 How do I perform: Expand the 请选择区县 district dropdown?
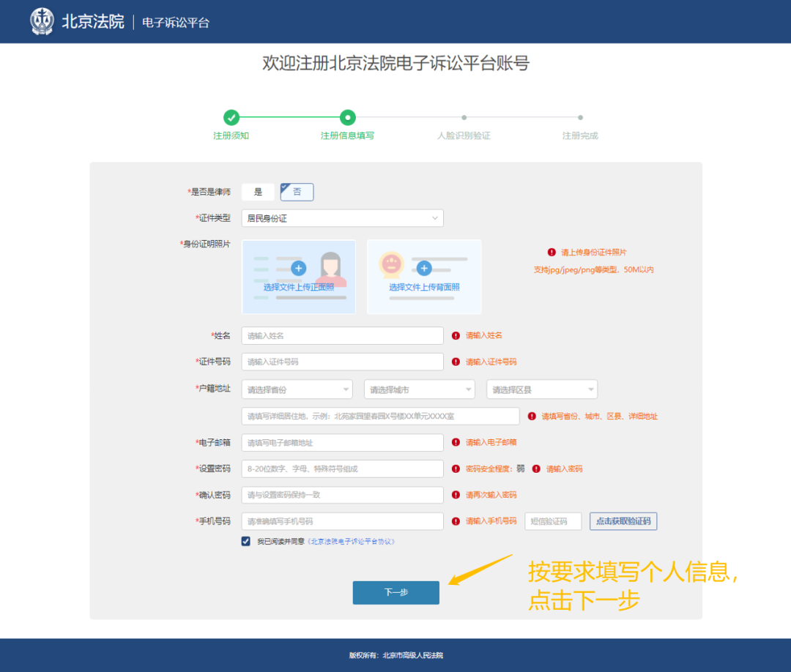coord(541,389)
